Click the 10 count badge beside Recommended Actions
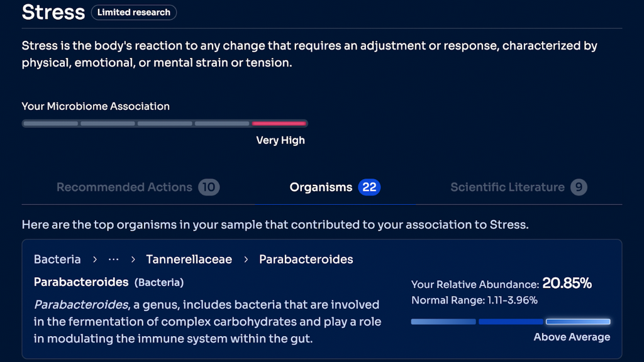 209,187
